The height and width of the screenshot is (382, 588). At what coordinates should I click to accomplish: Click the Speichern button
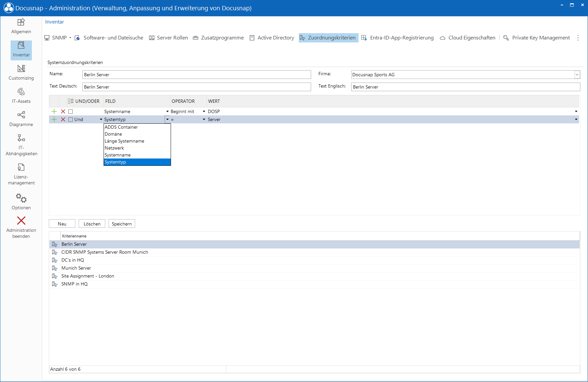(x=122, y=224)
